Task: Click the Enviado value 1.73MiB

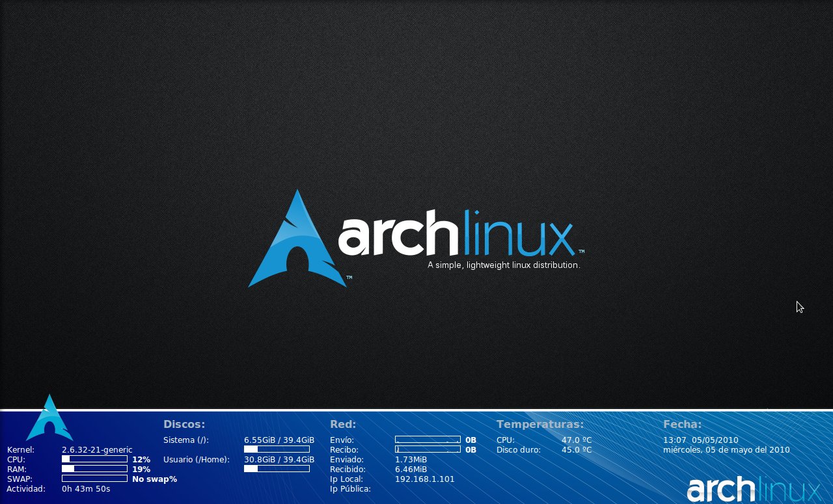Action: [x=411, y=459]
